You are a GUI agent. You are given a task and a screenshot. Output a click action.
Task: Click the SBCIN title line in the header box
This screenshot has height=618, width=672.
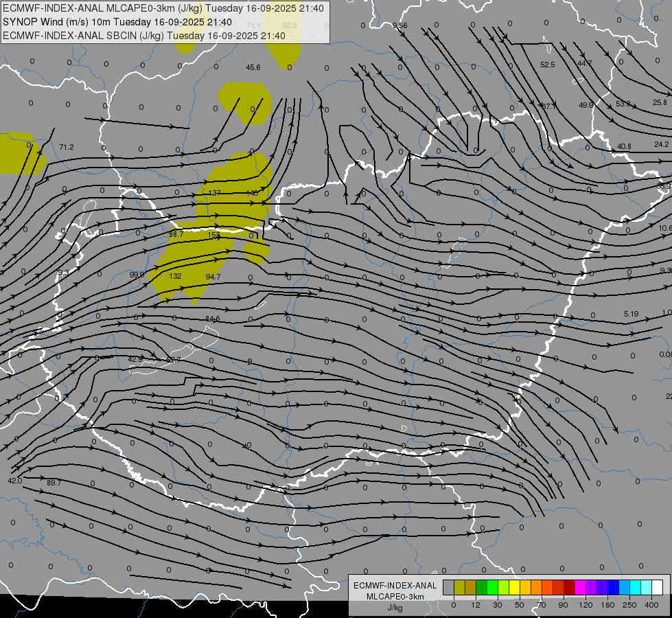(x=144, y=36)
